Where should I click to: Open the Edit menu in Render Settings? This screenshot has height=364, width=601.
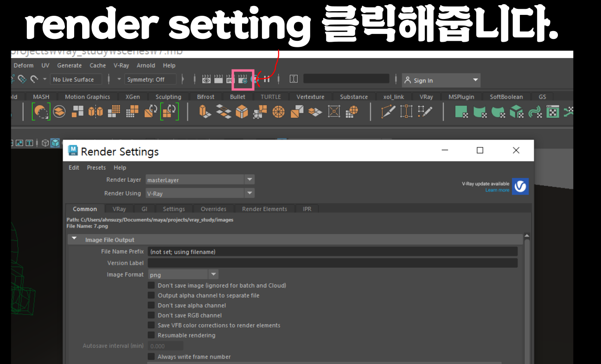(74, 167)
